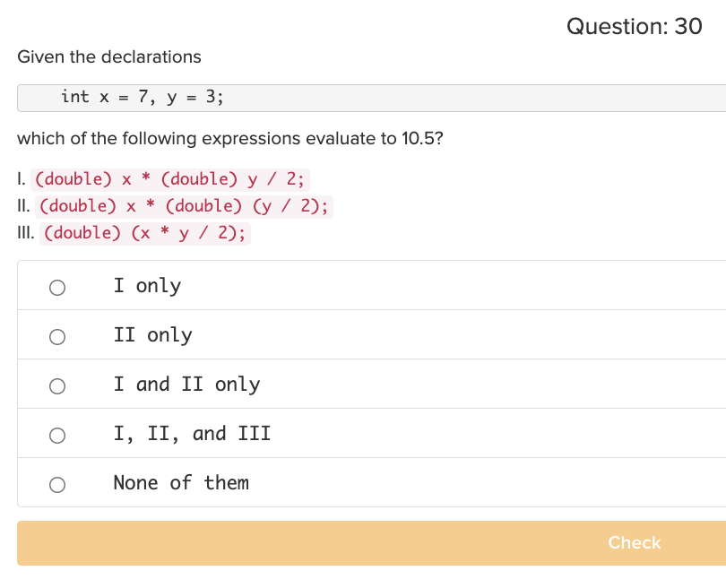Click the 'Question: 30' heading

[635, 26]
